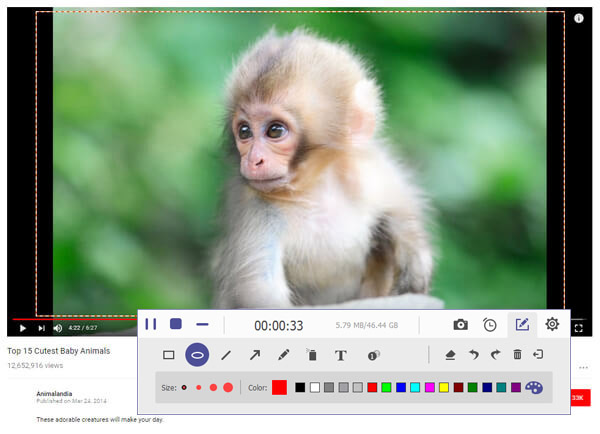Toggle the drawing edit panel
This screenshot has width=600, height=434.
tap(521, 325)
